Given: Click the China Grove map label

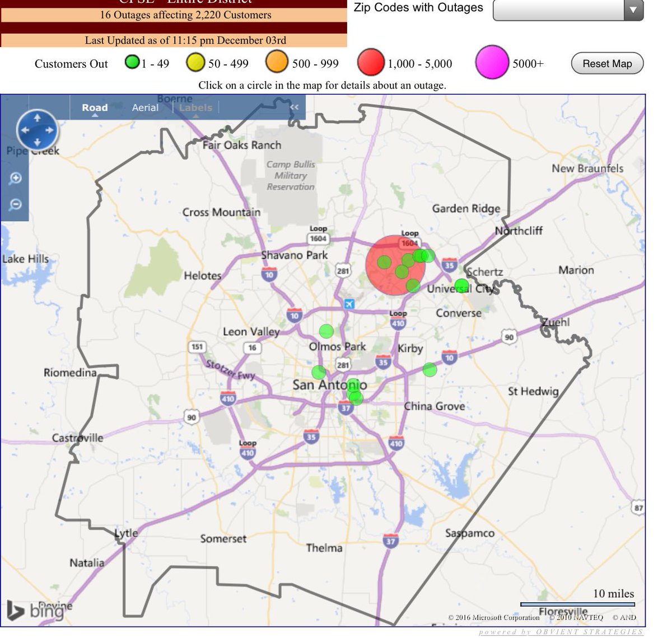Looking at the screenshot, I should coord(435,406).
